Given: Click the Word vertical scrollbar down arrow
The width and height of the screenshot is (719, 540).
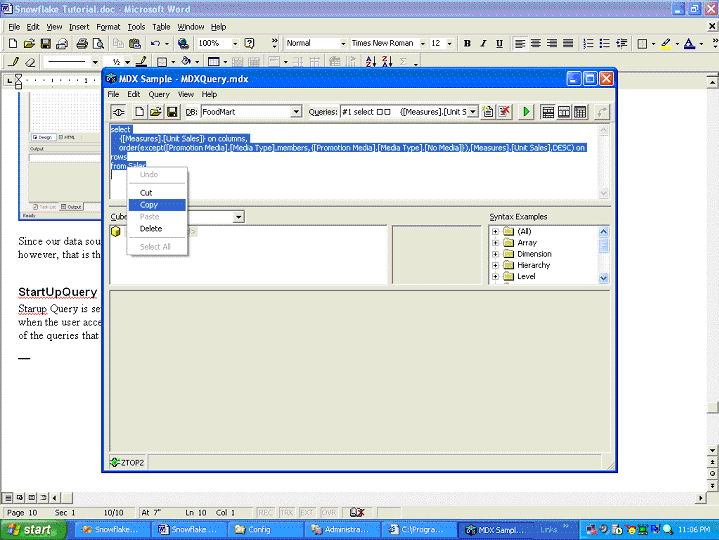Looking at the screenshot, I should [x=712, y=450].
